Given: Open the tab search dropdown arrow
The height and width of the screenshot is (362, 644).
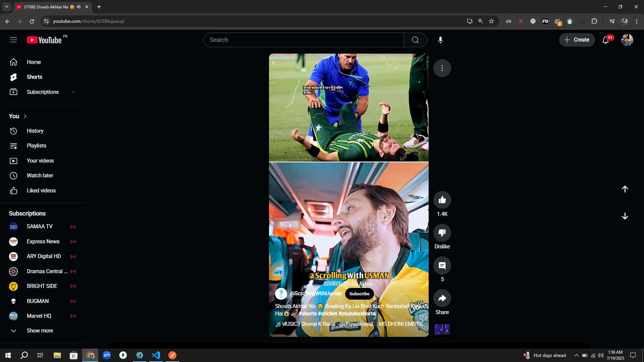Looking at the screenshot, I should click(7, 7).
